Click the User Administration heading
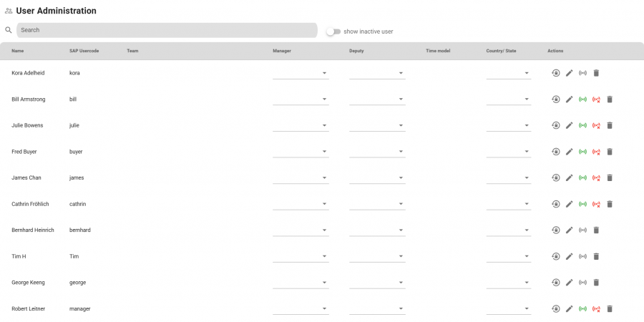The image size is (644, 322). [57, 11]
